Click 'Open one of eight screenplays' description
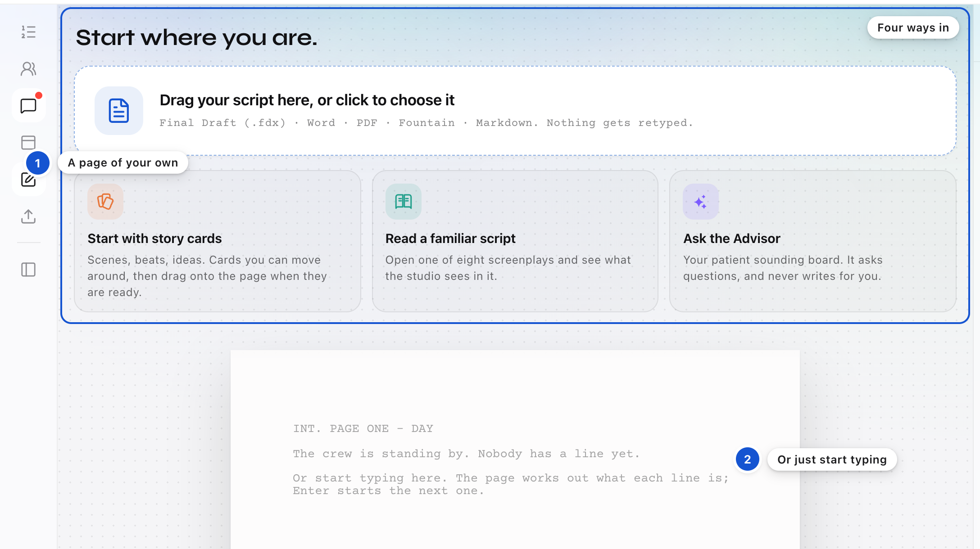Screen dimensions: 980x549 coord(508,268)
